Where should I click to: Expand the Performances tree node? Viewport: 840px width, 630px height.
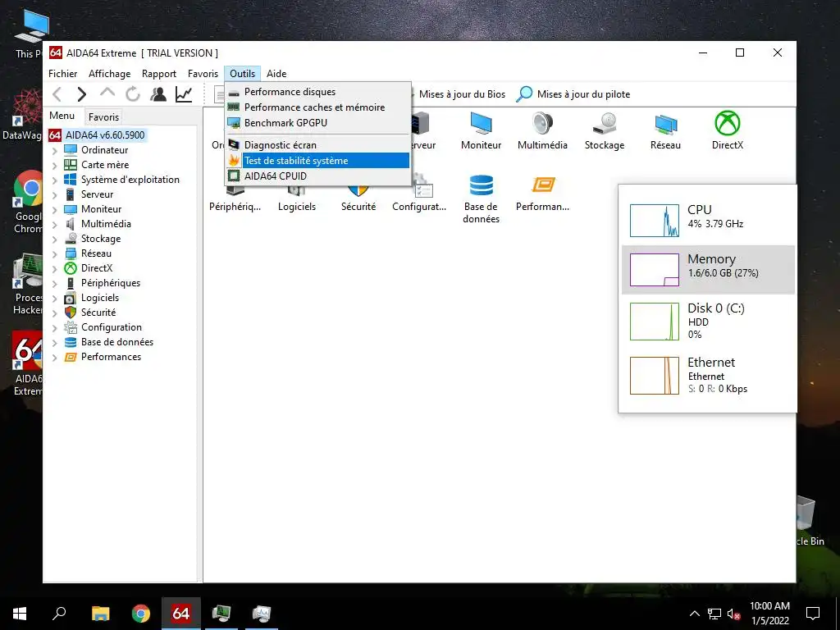pos(55,358)
